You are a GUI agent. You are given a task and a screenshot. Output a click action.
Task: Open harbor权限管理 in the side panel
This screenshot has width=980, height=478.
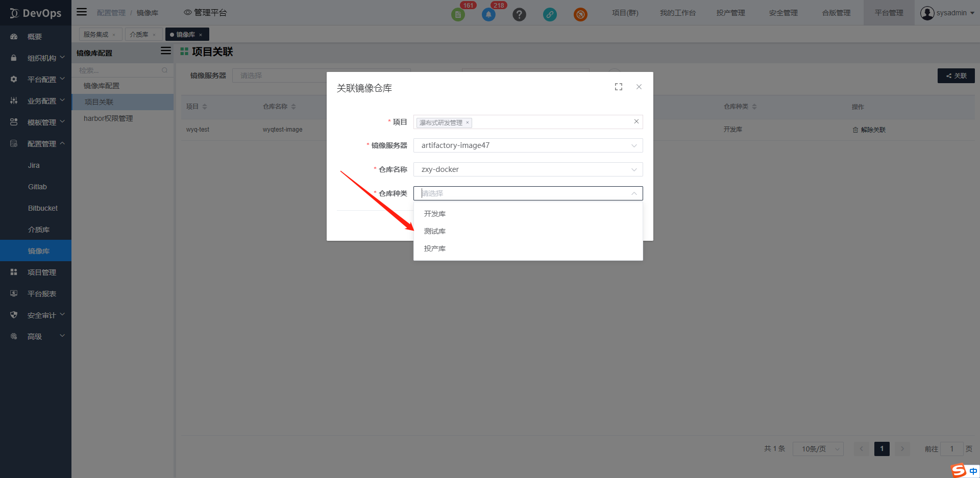pyautogui.click(x=108, y=118)
